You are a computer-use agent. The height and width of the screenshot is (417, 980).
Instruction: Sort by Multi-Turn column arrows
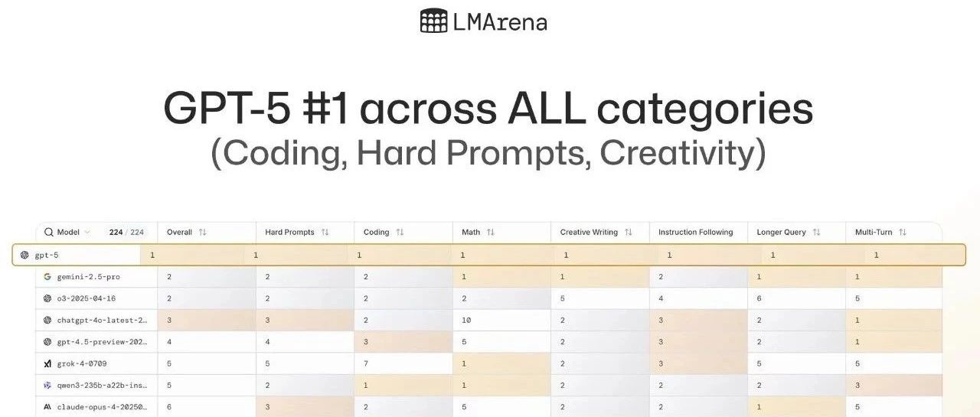903,232
